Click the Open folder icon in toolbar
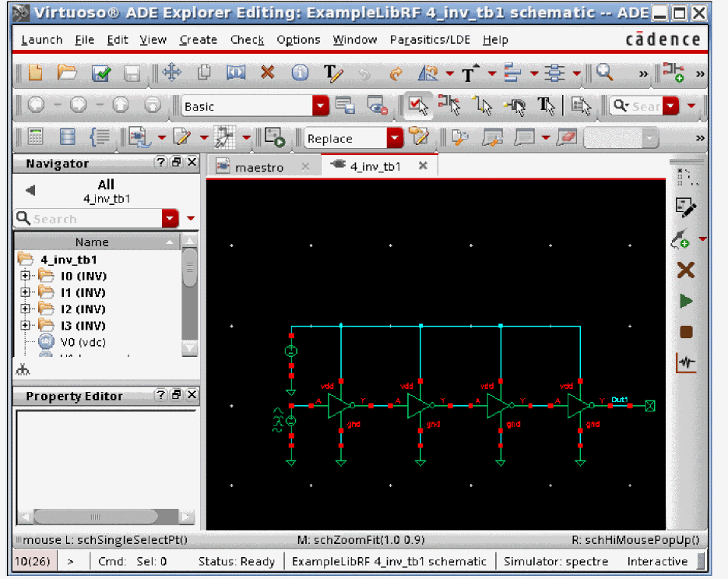Image resolution: width=728 pixels, height=579 pixels. click(x=67, y=73)
